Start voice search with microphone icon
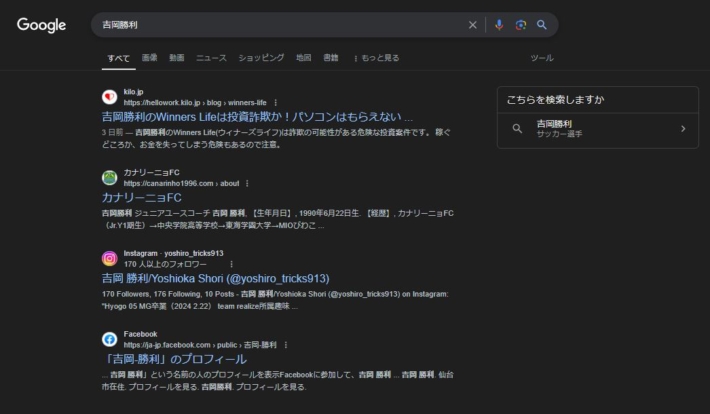Image resolution: width=710 pixels, height=414 pixels. [x=499, y=25]
